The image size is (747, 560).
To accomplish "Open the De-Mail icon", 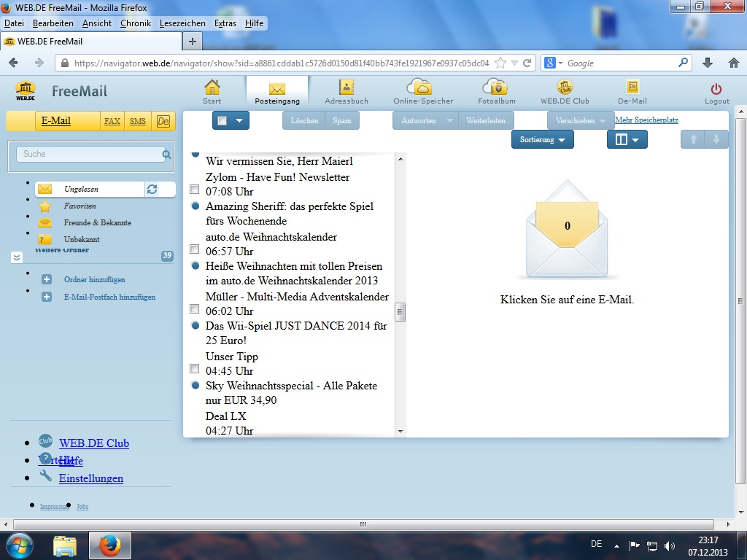I will (632, 87).
